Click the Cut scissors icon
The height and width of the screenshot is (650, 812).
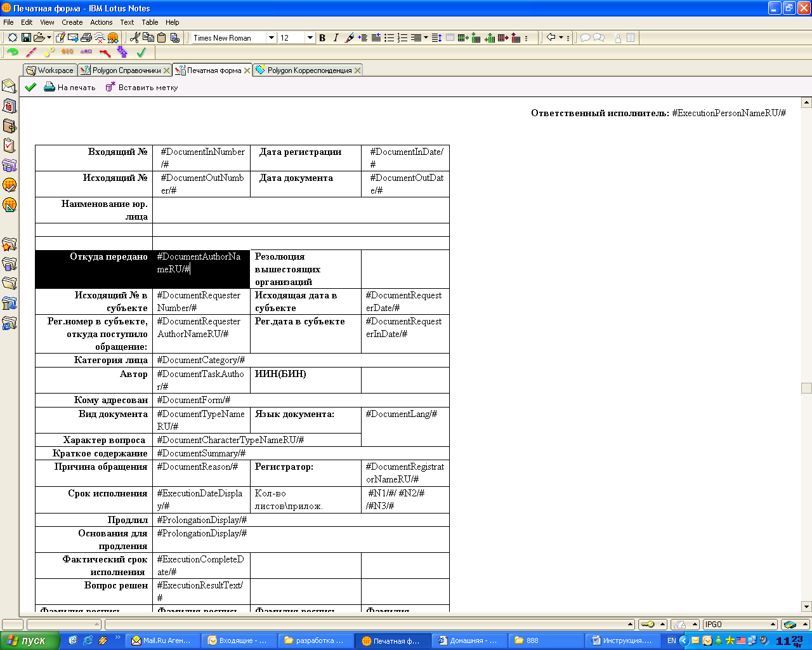(134, 37)
